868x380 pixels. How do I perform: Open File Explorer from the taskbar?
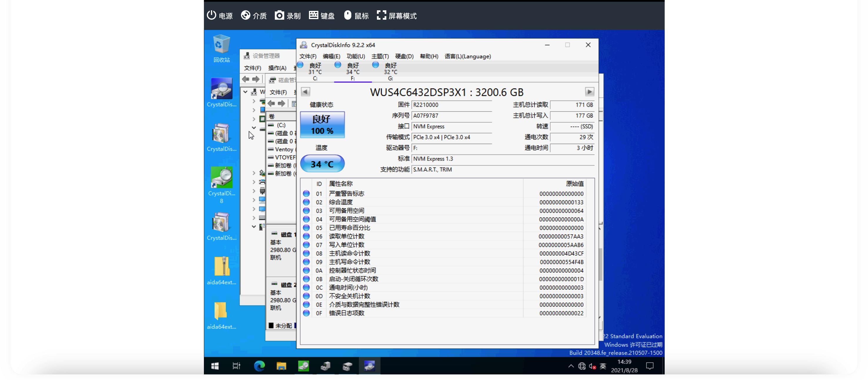tap(281, 366)
